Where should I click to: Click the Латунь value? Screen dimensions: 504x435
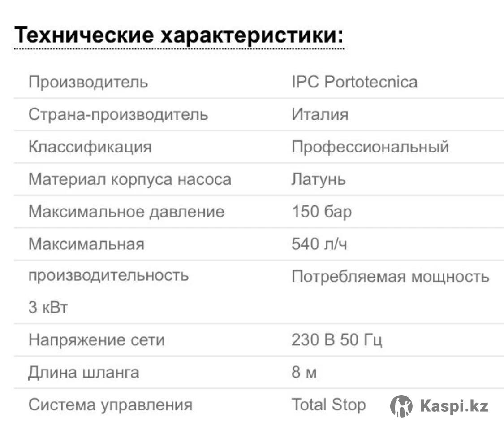[319, 179]
